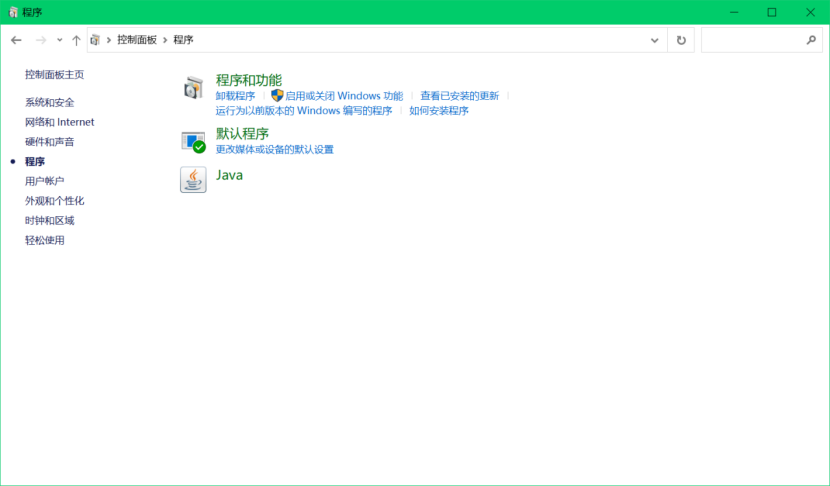Open 时钟和区域 category
Image resolution: width=830 pixels, height=486 pixels.
coord(50,220)
